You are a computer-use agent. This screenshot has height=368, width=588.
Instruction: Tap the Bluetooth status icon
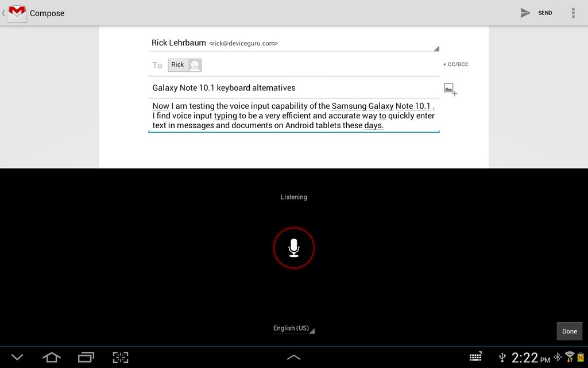558,356
